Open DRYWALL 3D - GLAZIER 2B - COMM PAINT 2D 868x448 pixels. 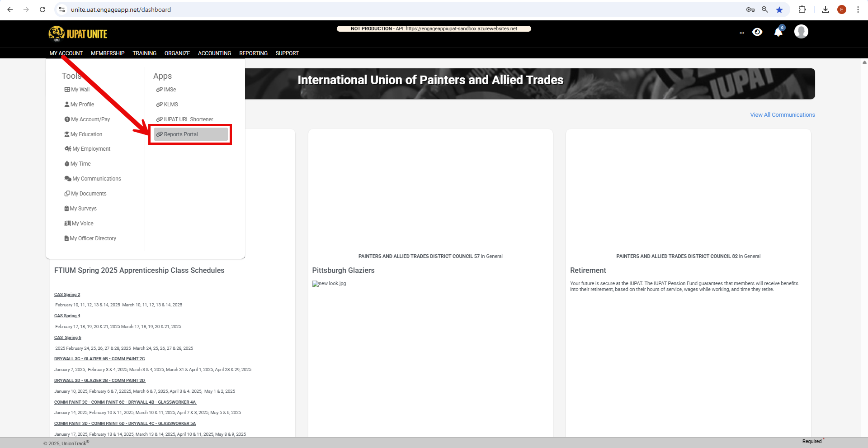click(x=100, y=381)
